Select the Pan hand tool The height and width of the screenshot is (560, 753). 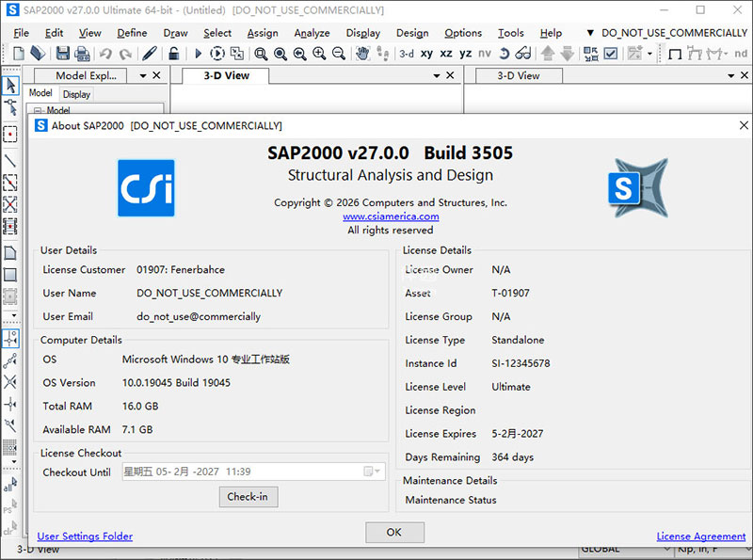point(362,55)
